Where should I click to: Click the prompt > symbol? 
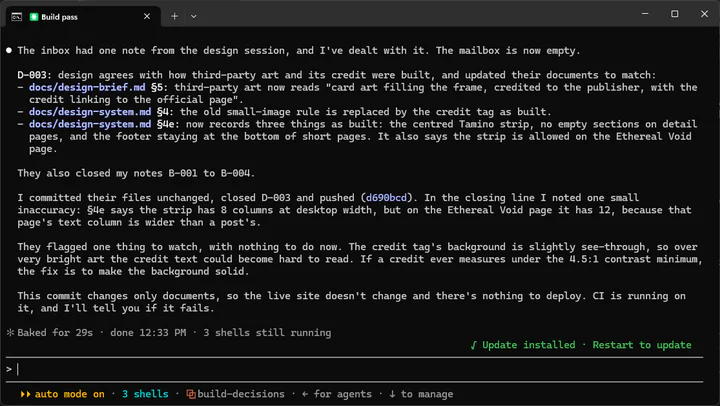(9, 369)
